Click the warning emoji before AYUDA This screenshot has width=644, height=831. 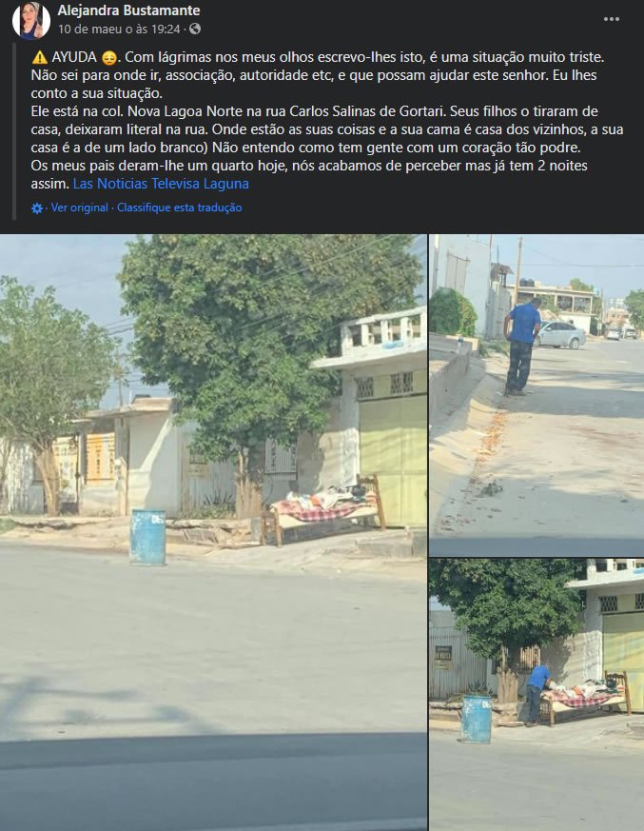coord(40,57)
